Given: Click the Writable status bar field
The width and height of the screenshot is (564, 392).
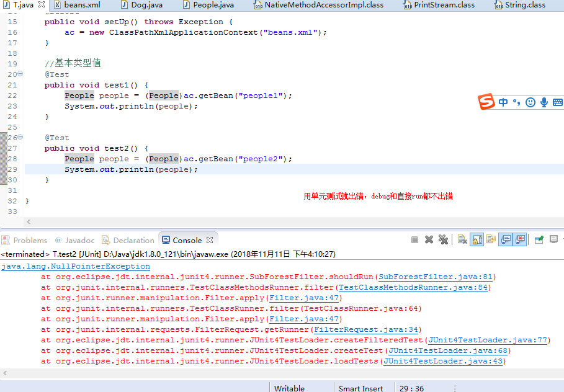Looking at the screenshot, I should 289,388.
